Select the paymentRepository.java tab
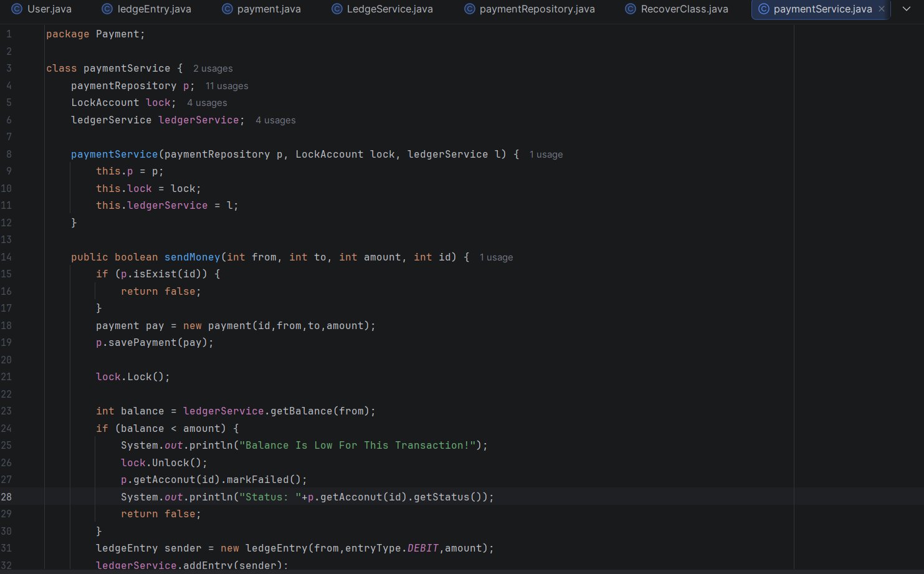 pyautogui.click(x=536, y=9)
